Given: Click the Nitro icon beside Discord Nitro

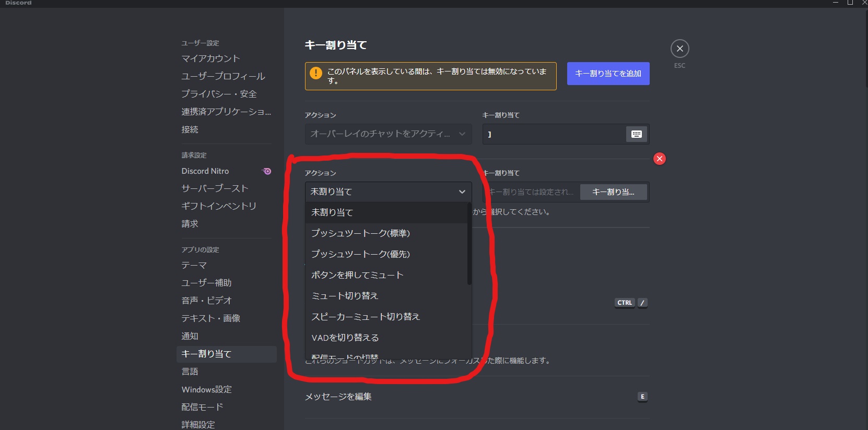Looking at the screenshot, I should pyautogui.click(x=266, y=171).
